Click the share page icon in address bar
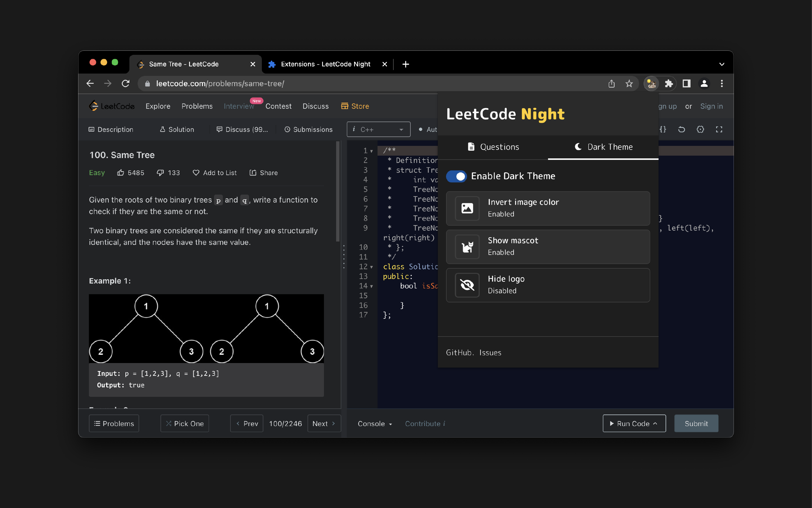This screenshot has height=508, width=812. pos(612,83)
